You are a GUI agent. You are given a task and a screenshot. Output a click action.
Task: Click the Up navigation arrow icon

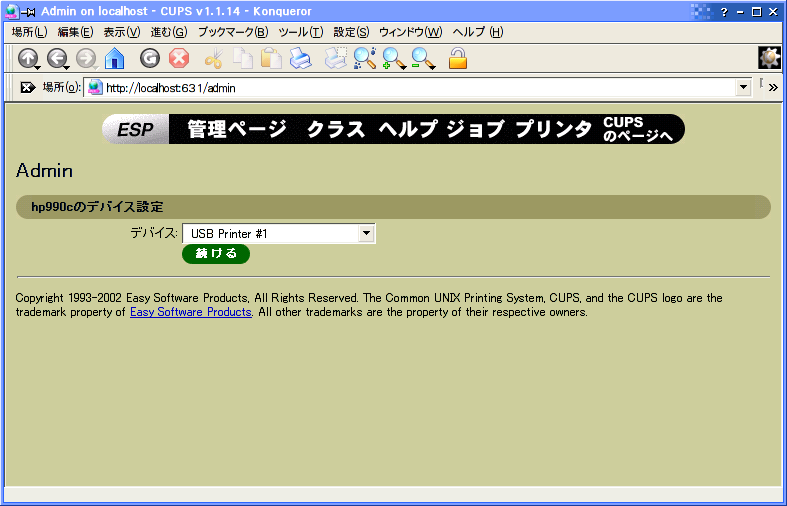point(27,59)
